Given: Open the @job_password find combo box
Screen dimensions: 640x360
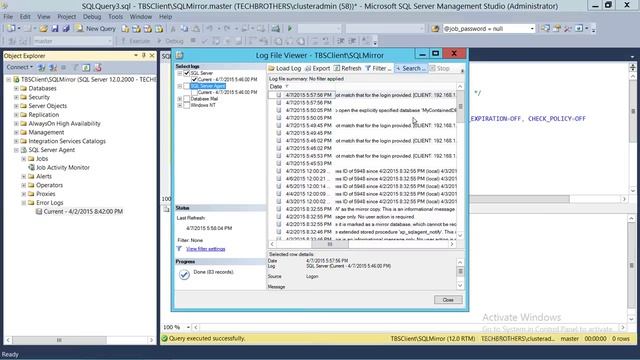Looking at the screenshot, I should (x=532, y=29).
